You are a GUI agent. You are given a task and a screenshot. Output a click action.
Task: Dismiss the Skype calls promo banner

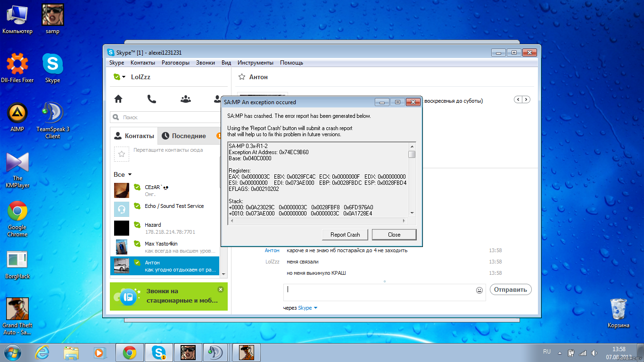click(x=221, y=289)
